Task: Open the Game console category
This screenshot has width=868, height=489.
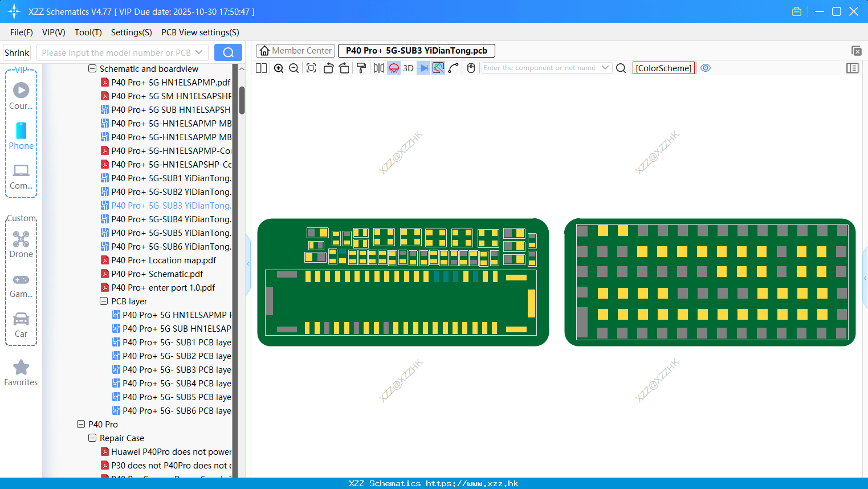Action: click(21, 285)
